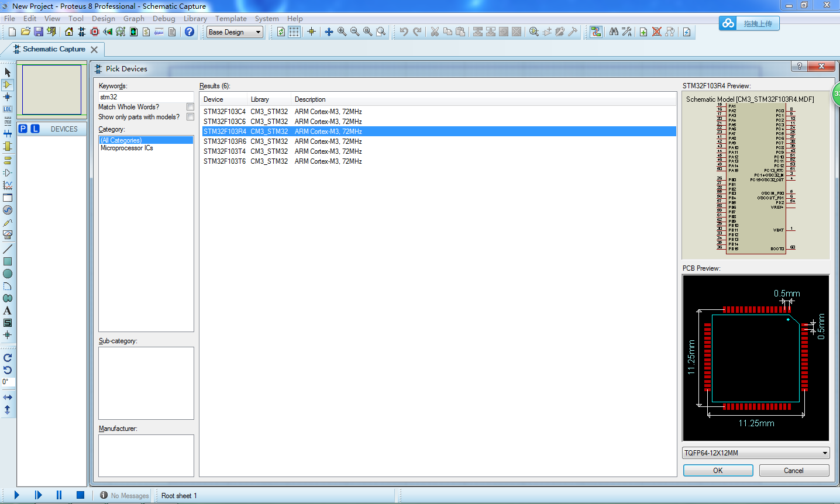
Task: Select the 2D Graphics Line tool
Action: pyautogui.click(x=8, y=249)
